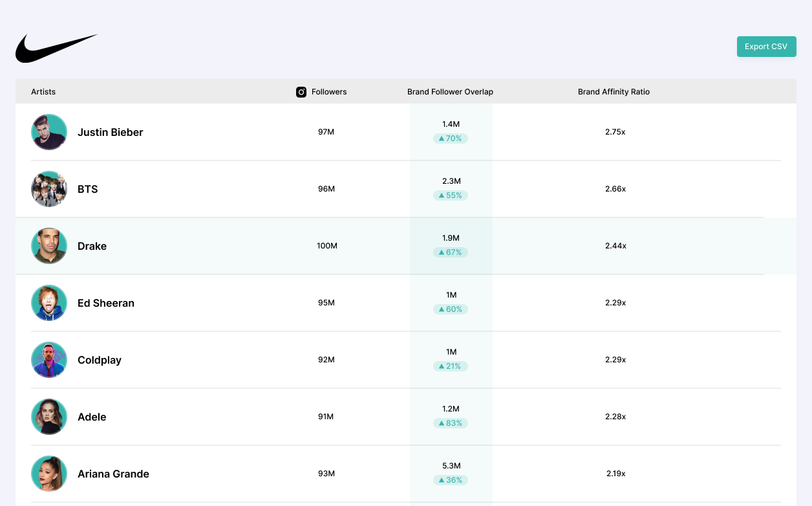Click Ed Sheeran's 95M followers value
Image resolution: width=812 pixels, height=506 pixels.
pos(326,303)
